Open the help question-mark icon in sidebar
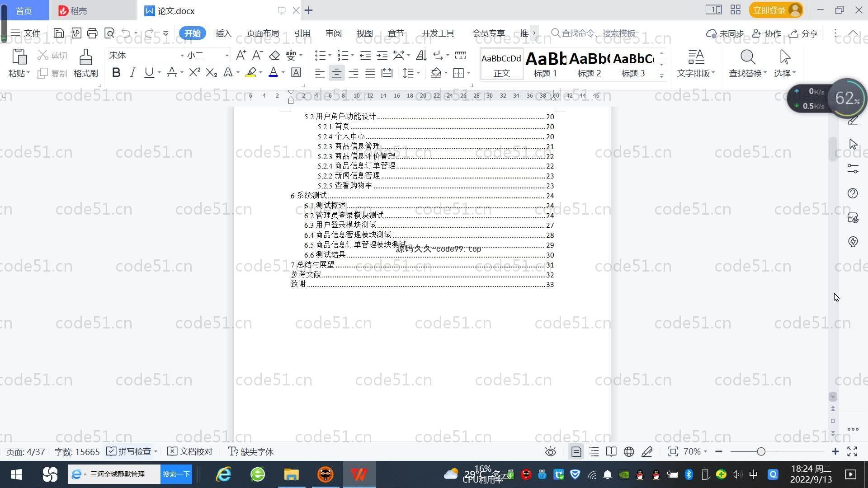Screen dimensions: 868x488 pos(853,193)
